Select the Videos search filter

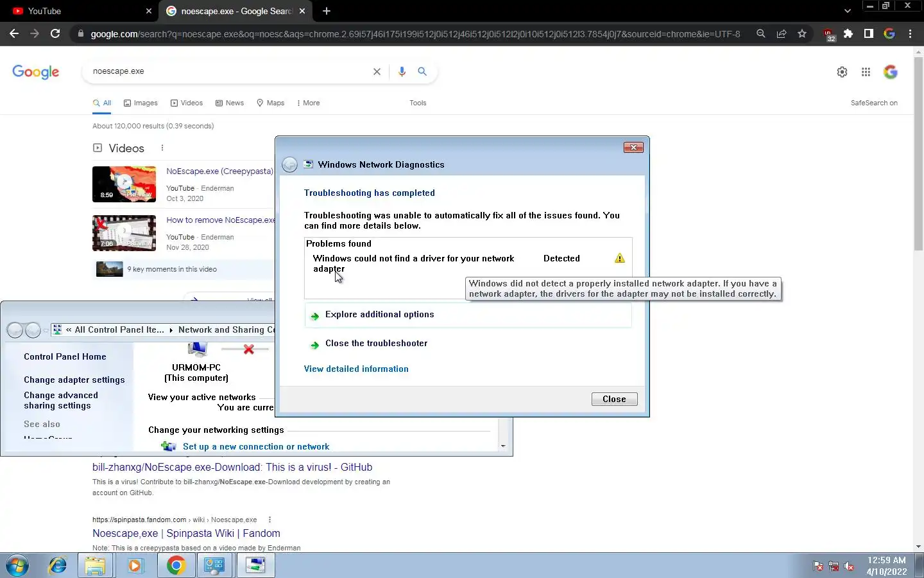click(187, 103)
